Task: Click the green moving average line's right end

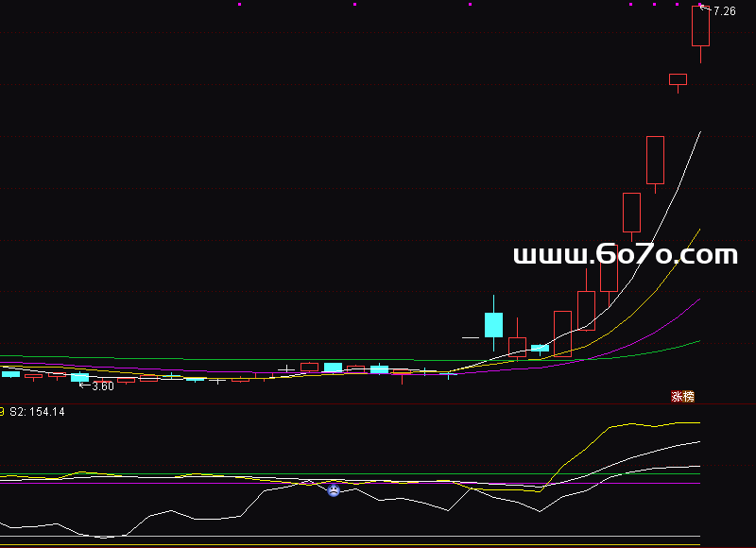Action: pos(699,341)
